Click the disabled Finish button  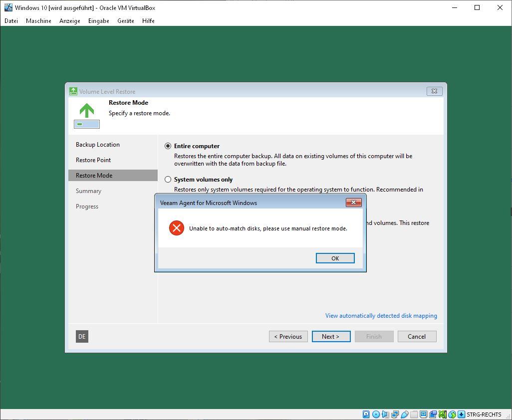coord(374,337)
